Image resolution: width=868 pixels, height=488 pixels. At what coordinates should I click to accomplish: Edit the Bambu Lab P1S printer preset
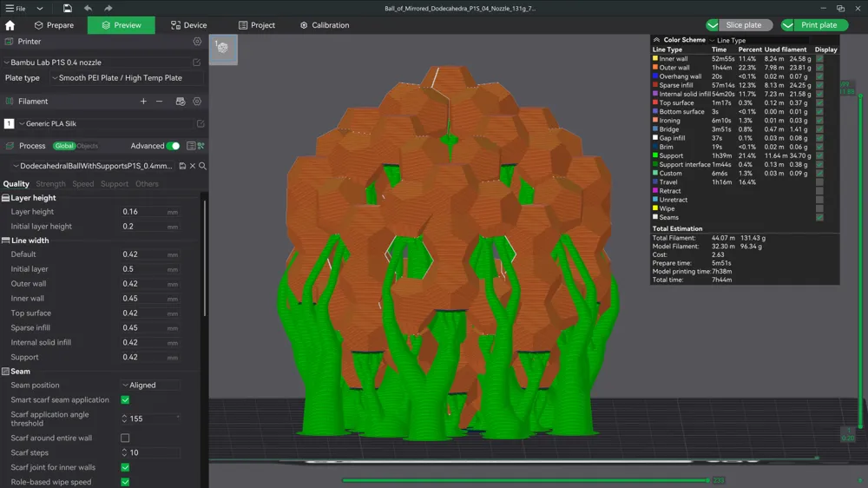click(x=196, y=63)
